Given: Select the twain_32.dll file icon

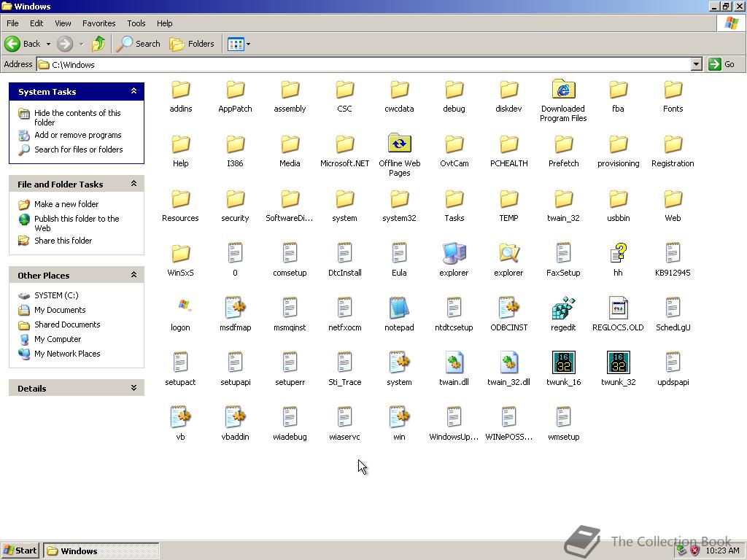Looking at the screenshot, I should coord(508,362).
